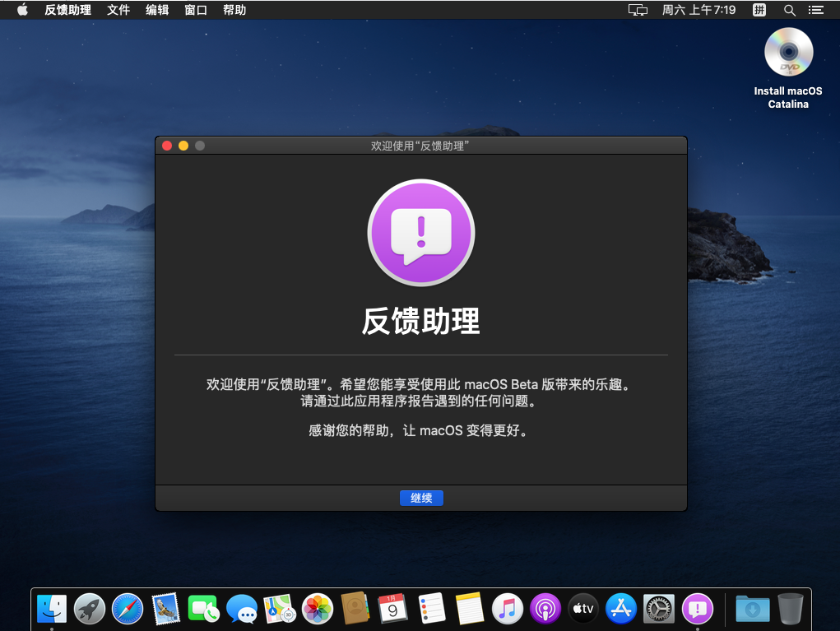Open Music in the Dock

click(508, 609)
